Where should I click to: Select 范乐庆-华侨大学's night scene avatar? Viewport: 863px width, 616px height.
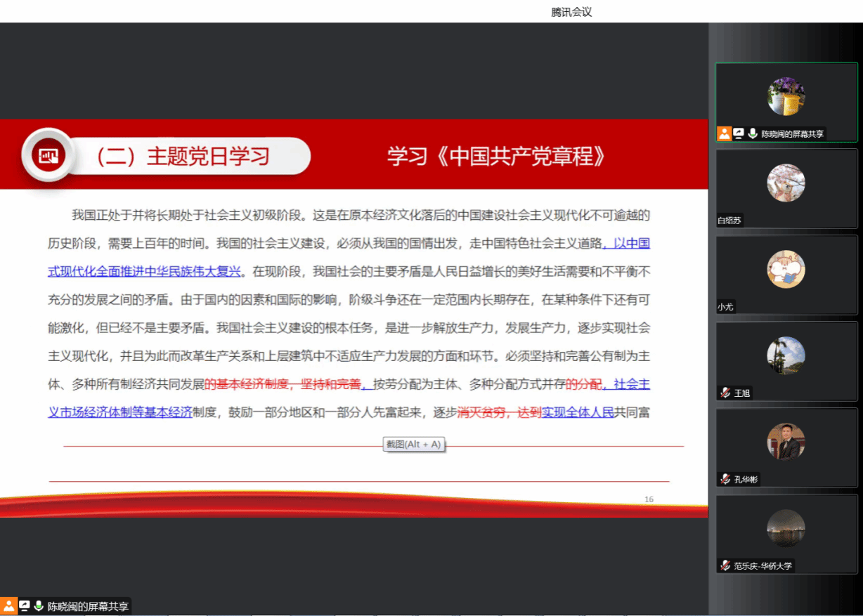(786, 528)
